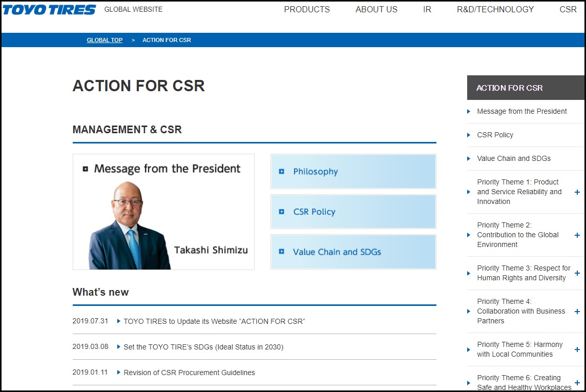Open the R&D/TECHNOLOGY menu
Viewport: 586px width, 392px height.
click(495, 9)
